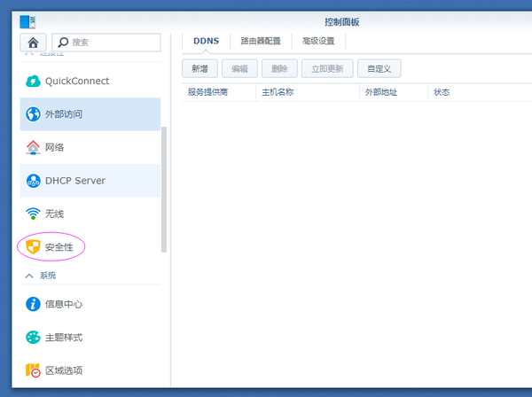This screenshot has width=532, height=397.
Task: Switch to the DDNS tab
Action: click(206, 41)
